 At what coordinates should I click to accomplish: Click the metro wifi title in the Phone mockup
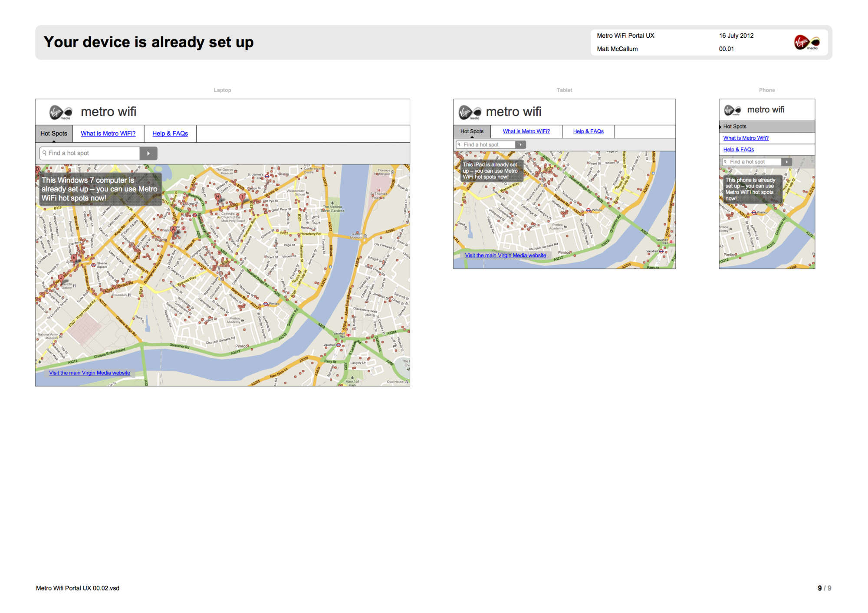point(766,110)
